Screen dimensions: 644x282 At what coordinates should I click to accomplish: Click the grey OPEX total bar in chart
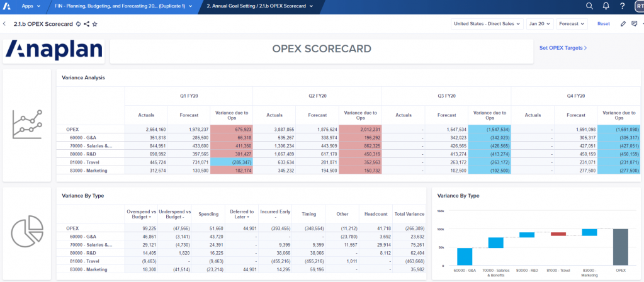point(621,247)
